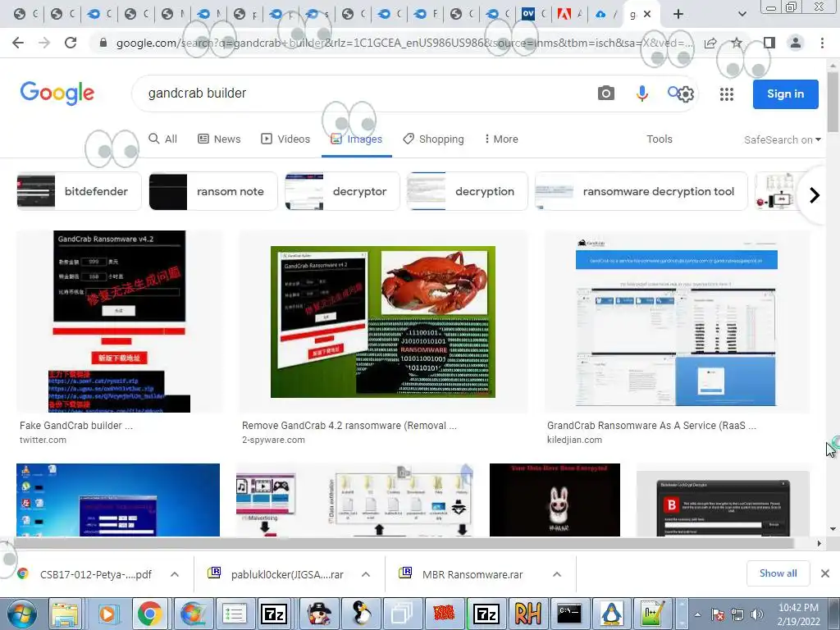
Task: Open the Windows Start menu
Action: click(22, 614)
